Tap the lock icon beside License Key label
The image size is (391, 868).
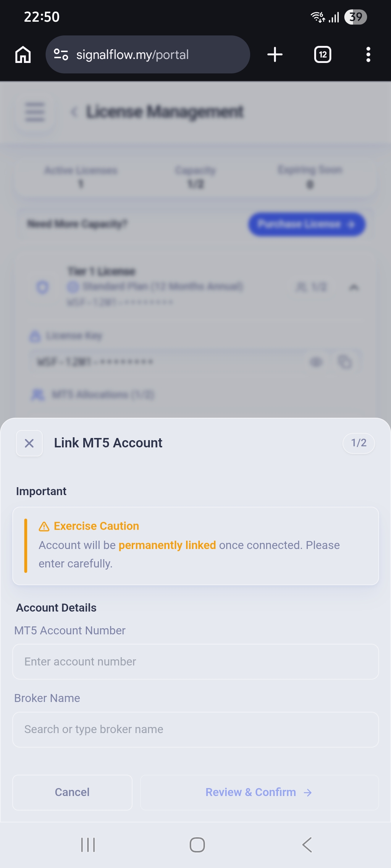click(34, 336)
